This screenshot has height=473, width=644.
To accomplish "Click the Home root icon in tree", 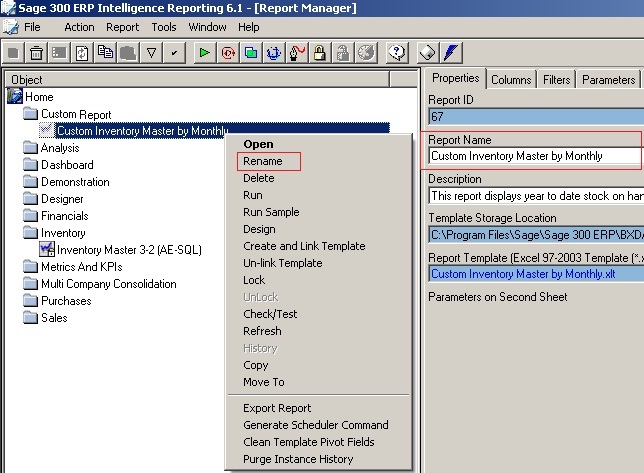I will tap(15, 96).
